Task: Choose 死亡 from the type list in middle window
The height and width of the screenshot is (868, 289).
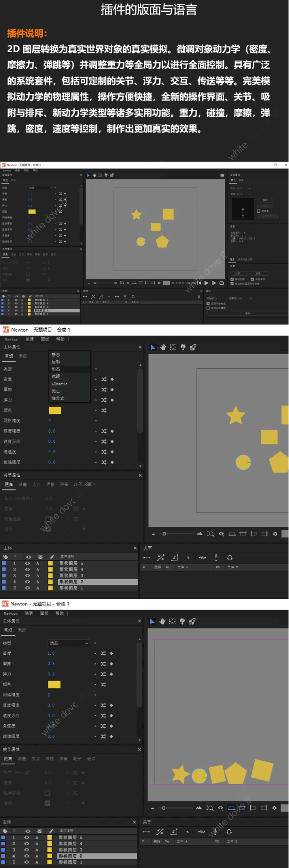Action: pos(70,391)
